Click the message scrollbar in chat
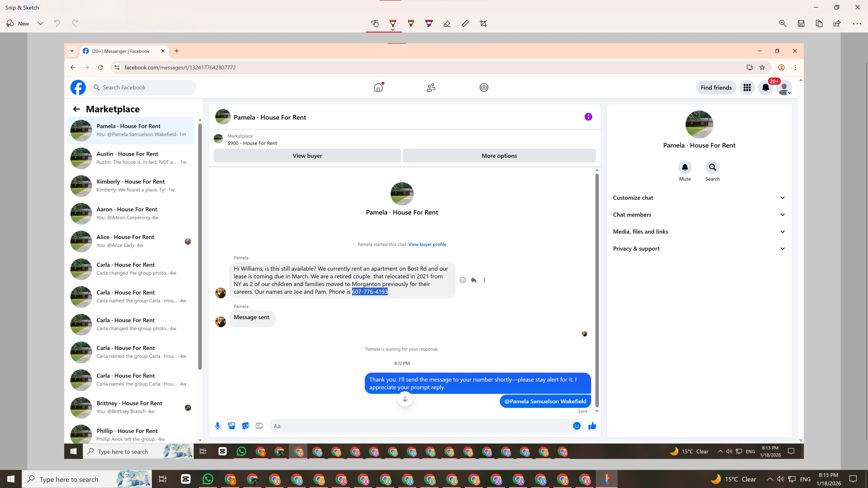 coord(597,290)
